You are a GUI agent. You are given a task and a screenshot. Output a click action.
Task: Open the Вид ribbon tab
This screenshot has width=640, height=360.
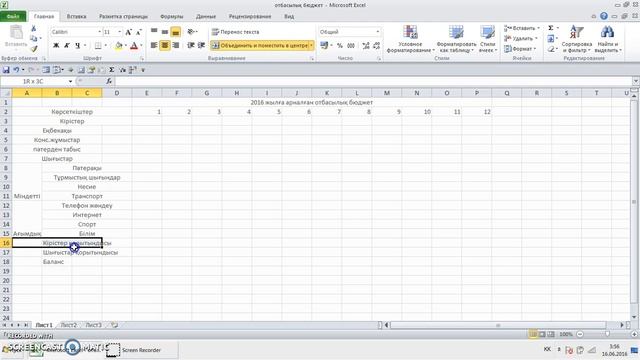[289, 16]
